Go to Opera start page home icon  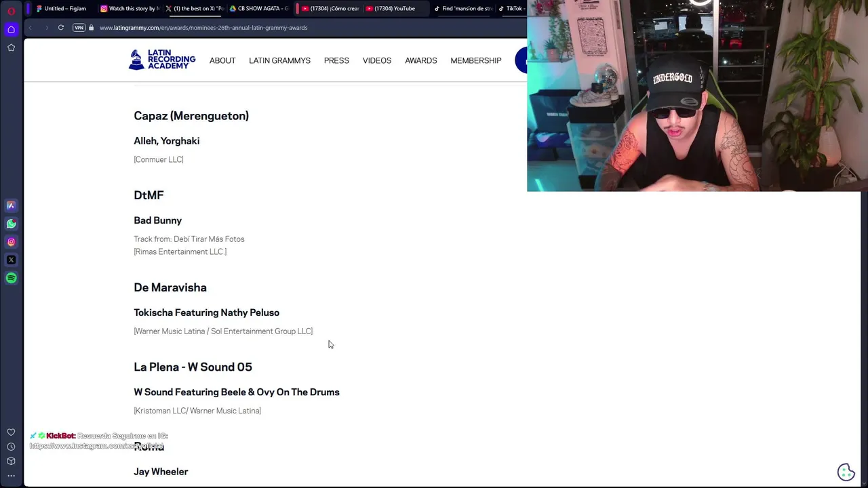pos(11,29)
